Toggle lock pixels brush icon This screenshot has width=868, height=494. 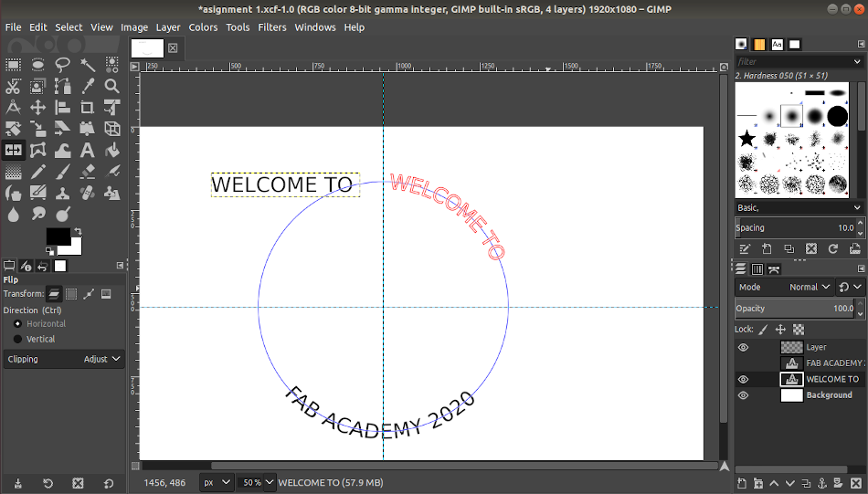(763, 329)
